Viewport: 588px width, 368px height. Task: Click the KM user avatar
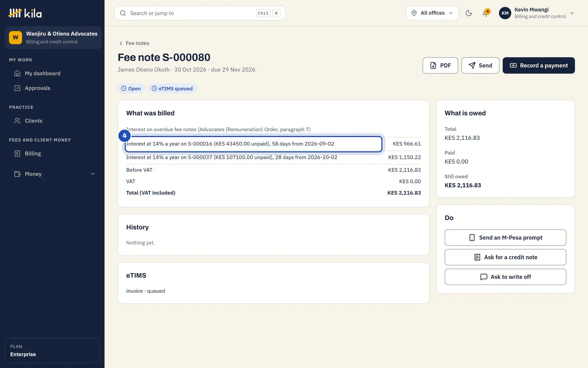tap(505, 13)
